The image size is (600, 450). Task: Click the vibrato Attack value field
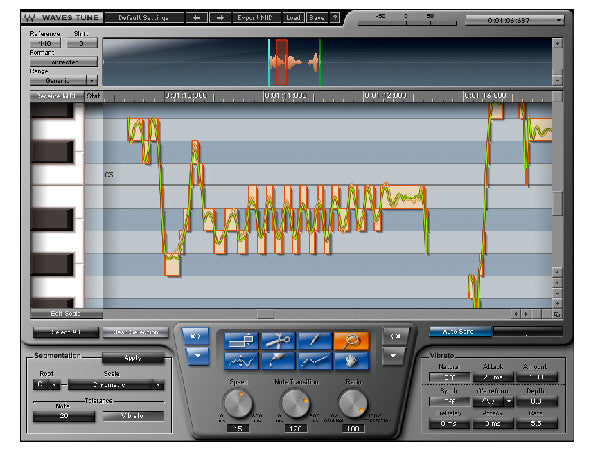click(x=493, y=377)
